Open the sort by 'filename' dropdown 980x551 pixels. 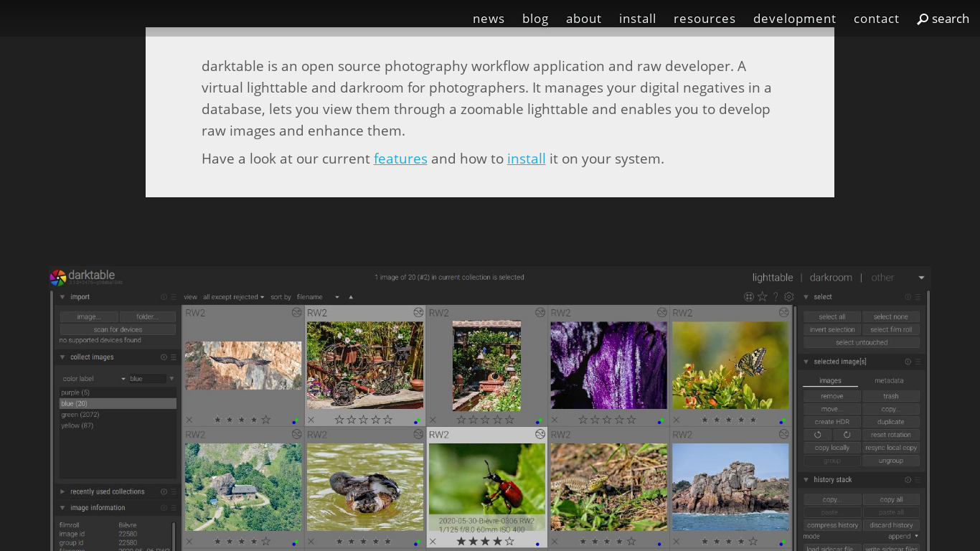[318, 297]
